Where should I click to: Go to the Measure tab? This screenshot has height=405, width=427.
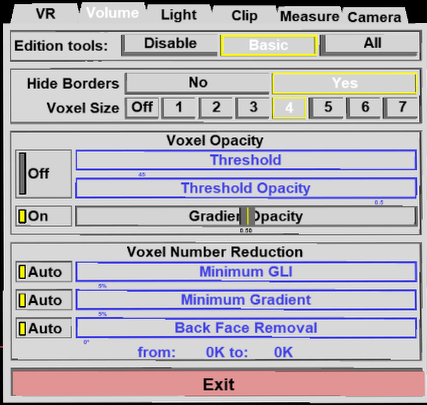tap(309, 16)
